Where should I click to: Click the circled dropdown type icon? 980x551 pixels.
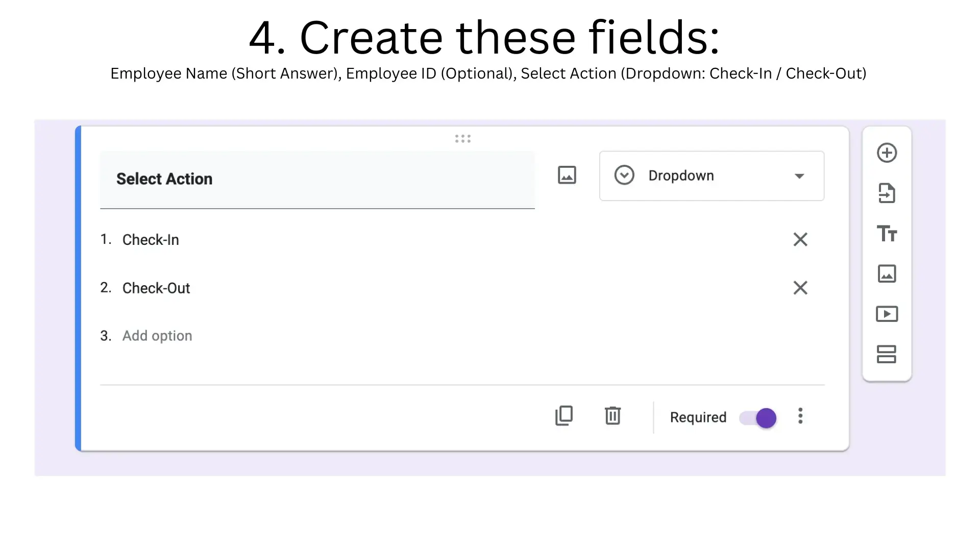(623, 175)
